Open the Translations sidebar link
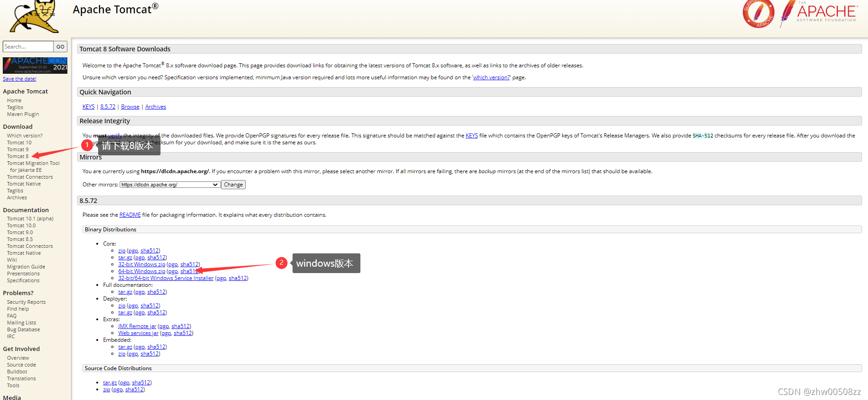868x400 pixels. 22,378
